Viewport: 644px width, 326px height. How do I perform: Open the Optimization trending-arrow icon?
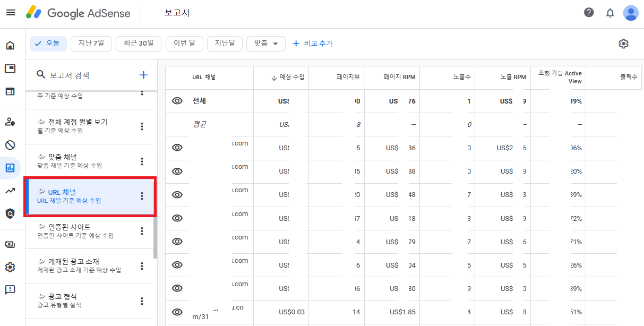pos(11,191)
